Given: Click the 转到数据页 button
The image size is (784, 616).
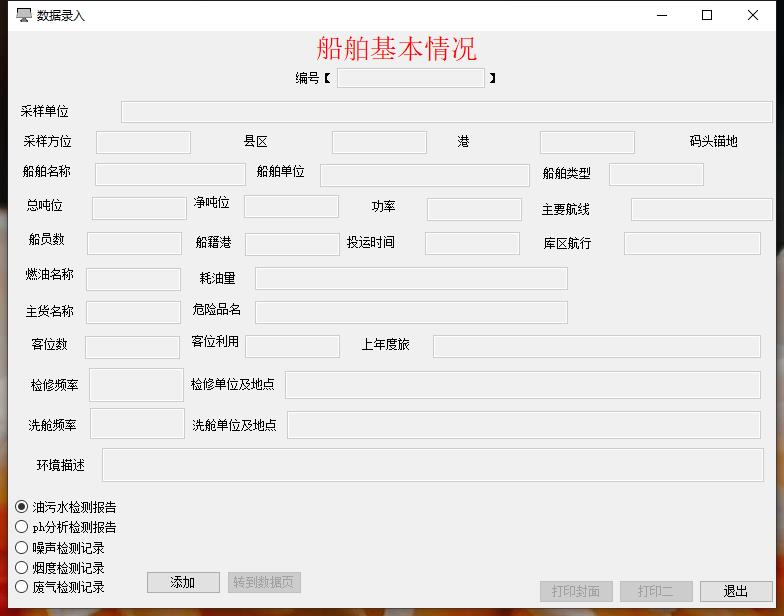Looking at the screenshot, I should tap(264, 582).
